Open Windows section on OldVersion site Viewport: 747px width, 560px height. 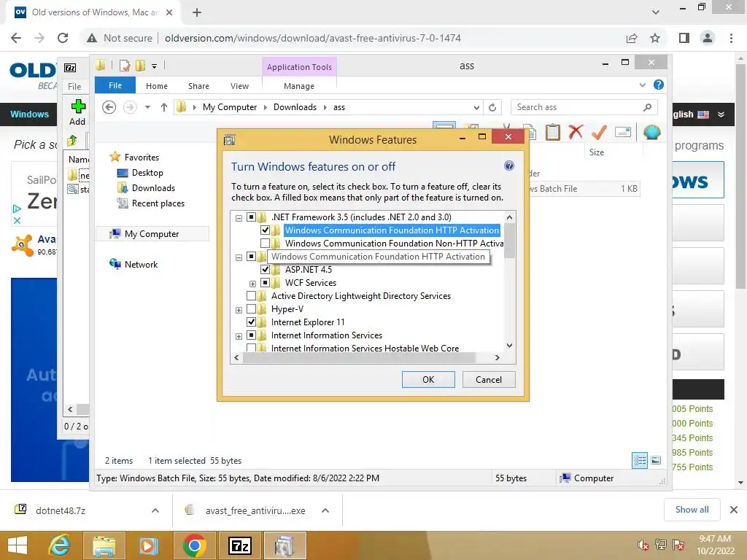pos(29,114)
